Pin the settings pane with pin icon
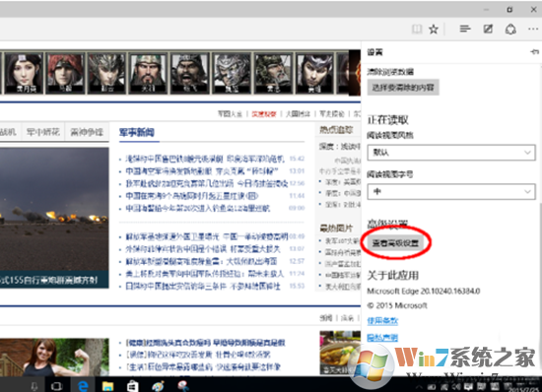The width and height of the screenshot is (542, 392). [534, 52]
